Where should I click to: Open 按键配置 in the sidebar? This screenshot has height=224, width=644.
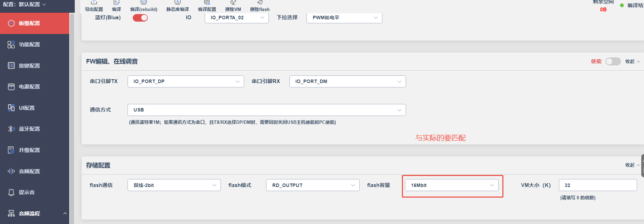tap(35, 66)
